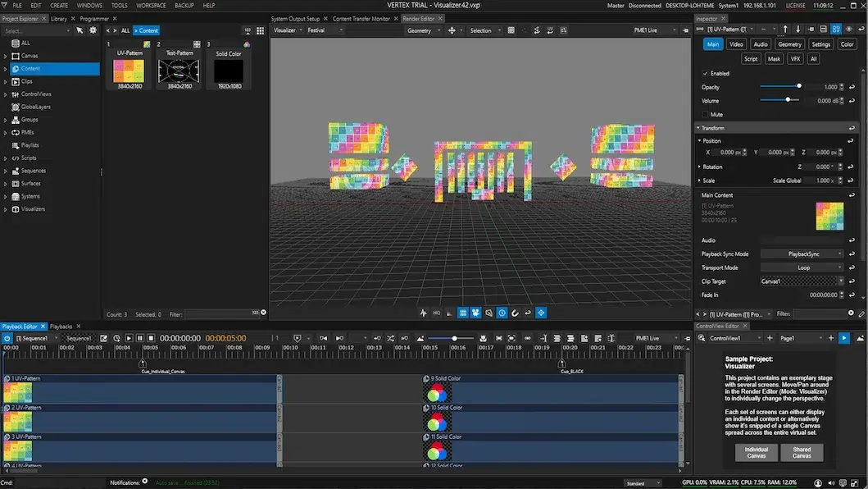Click the Opacity slider handle
Screen dimensions: 868x489
point(799,86)
